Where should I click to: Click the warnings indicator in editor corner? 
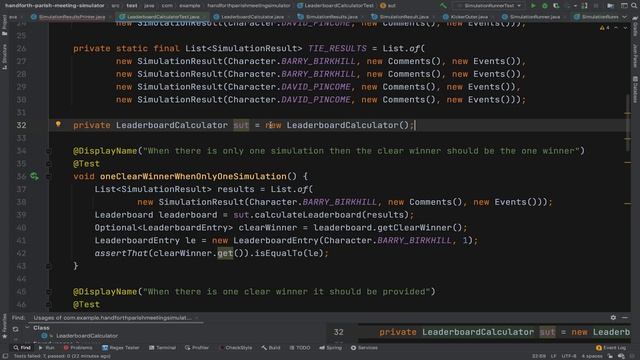click(x=604, y=28)
